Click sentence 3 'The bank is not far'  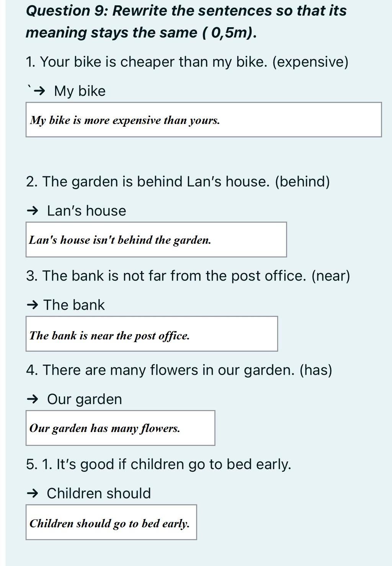pos(188,276)
